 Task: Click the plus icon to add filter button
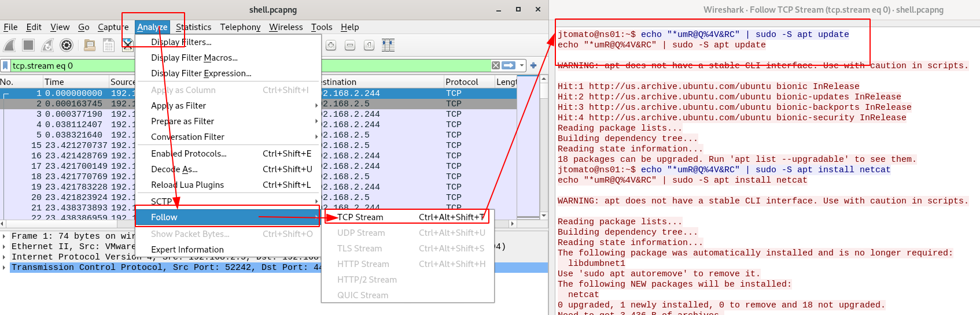(533, 65)
